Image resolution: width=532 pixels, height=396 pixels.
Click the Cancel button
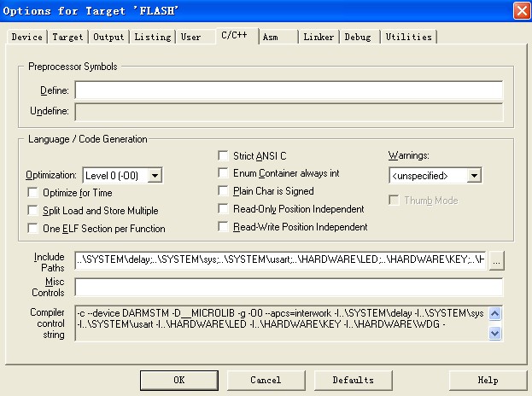click(x=266, y=380)
